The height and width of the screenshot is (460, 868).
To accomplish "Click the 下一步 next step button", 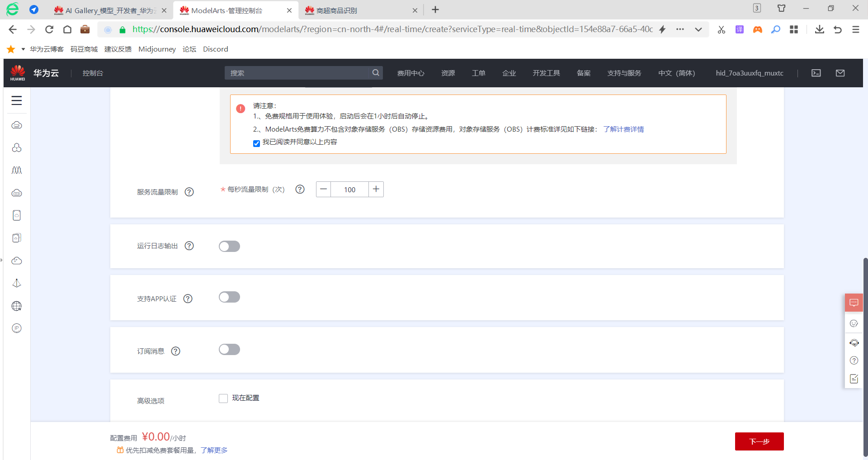I will click(x=759, y=441).
